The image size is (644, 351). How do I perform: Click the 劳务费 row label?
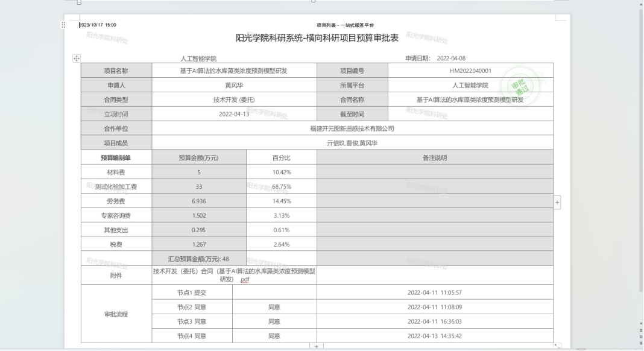point(116,201)
